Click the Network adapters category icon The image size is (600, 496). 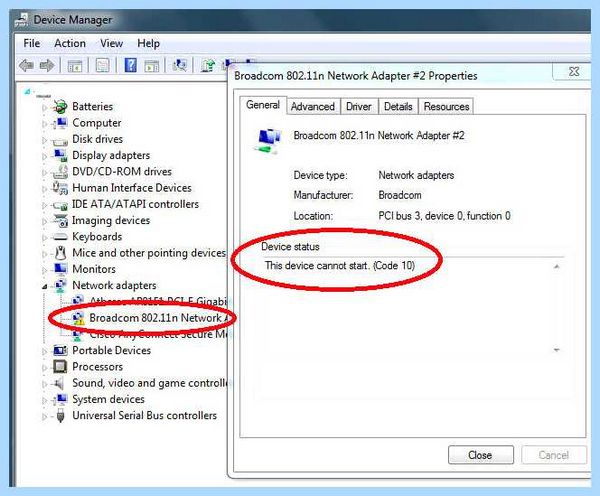pyautogui.click(x=60, y=286)
